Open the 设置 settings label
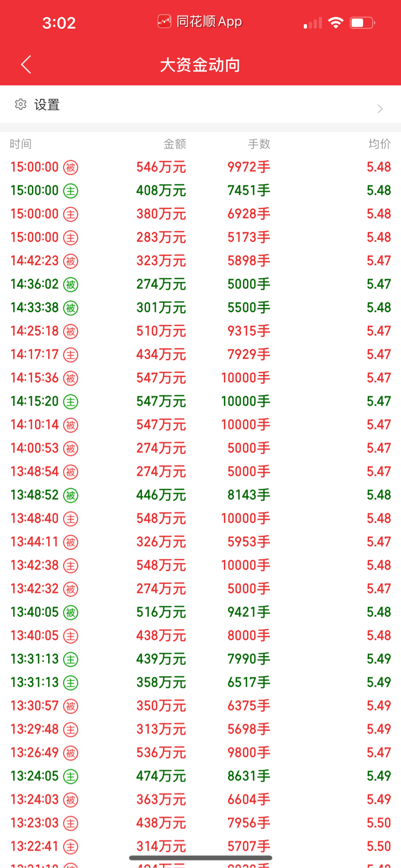The height and width of the screenshot is (868, 401). (x=47, y=105)
